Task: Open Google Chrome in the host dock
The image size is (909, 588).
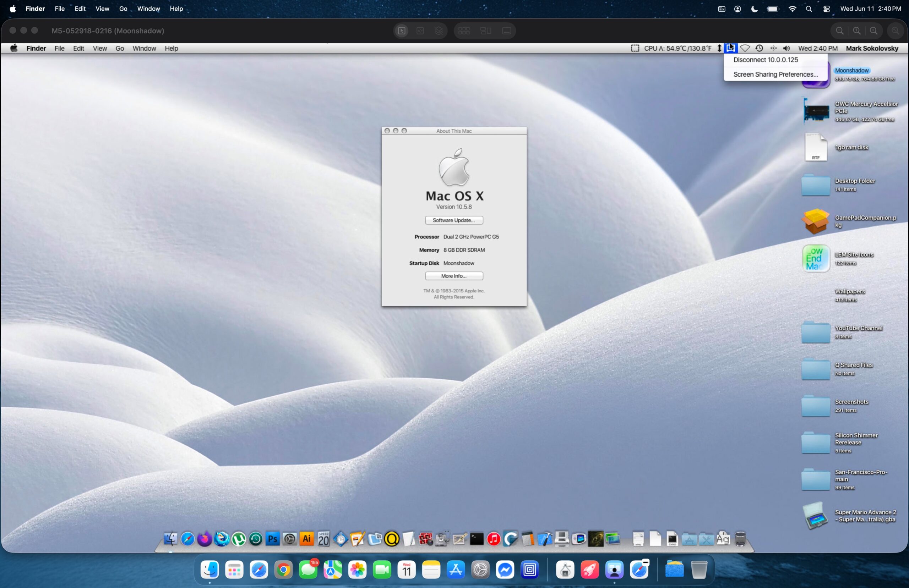Action: pos(283,570)
